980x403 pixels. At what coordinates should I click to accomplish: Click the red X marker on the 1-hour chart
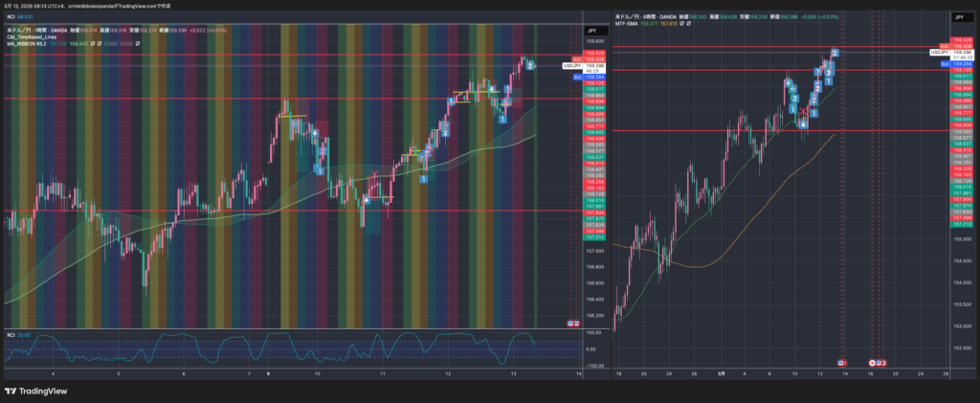point(374,174)
